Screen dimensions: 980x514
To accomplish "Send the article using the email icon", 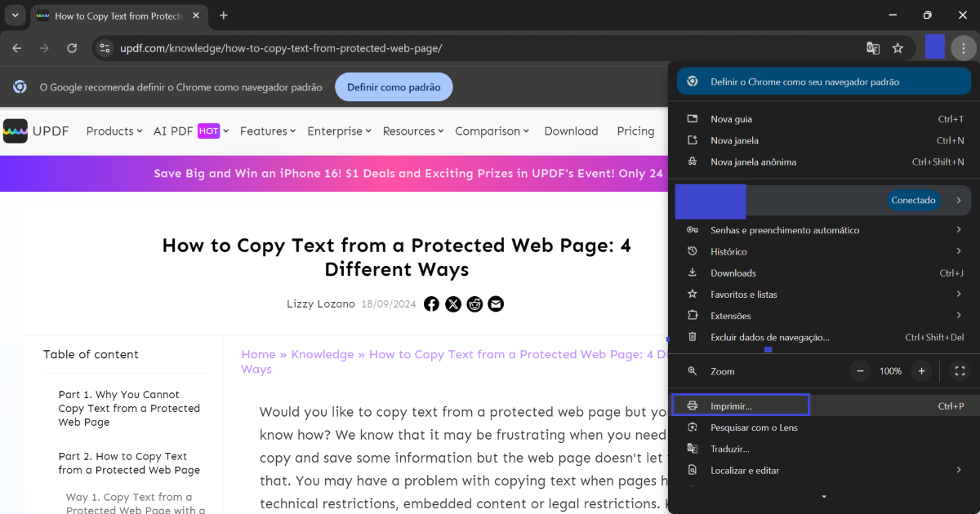I will (496, 304).
